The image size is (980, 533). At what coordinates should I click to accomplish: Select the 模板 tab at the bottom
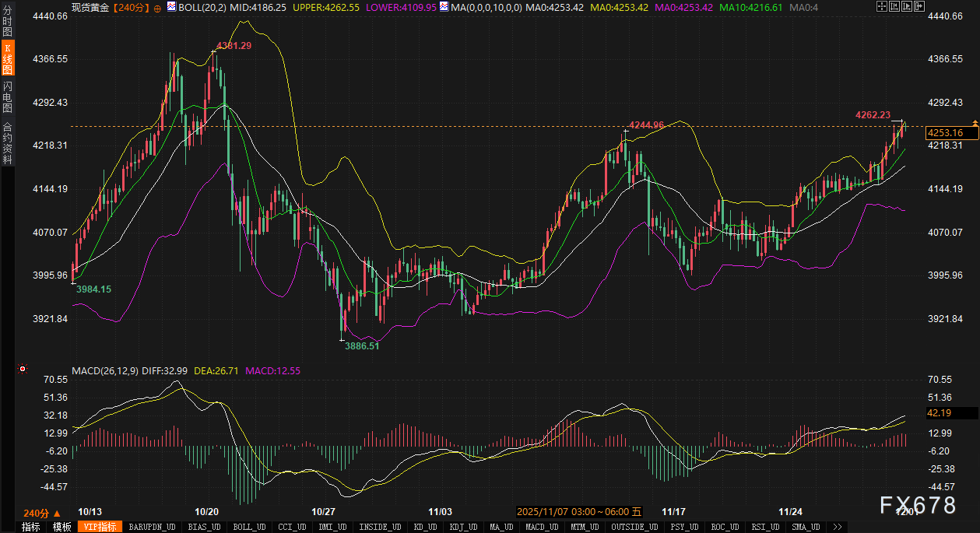(61, 527)
